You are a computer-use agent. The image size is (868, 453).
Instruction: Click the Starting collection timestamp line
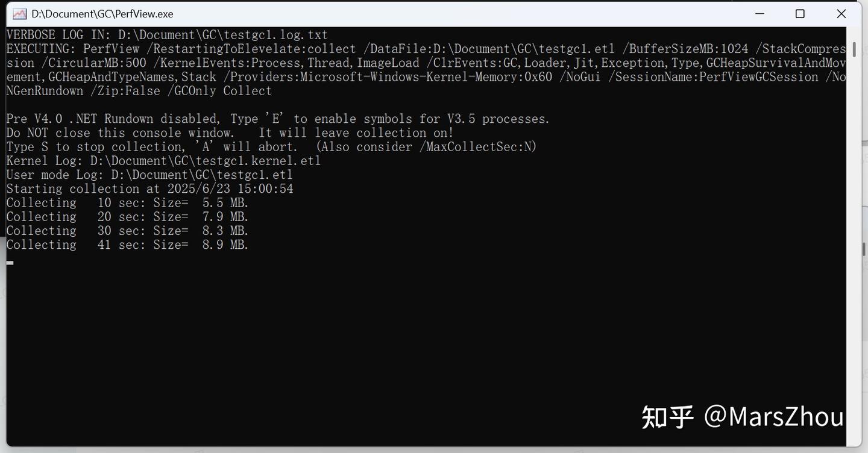tap(149, 189)
